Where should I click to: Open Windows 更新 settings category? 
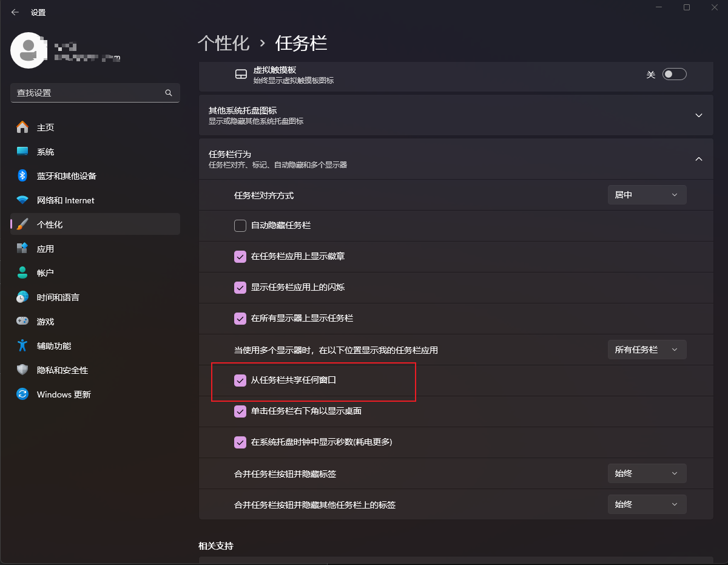click(x=95, y=394)
